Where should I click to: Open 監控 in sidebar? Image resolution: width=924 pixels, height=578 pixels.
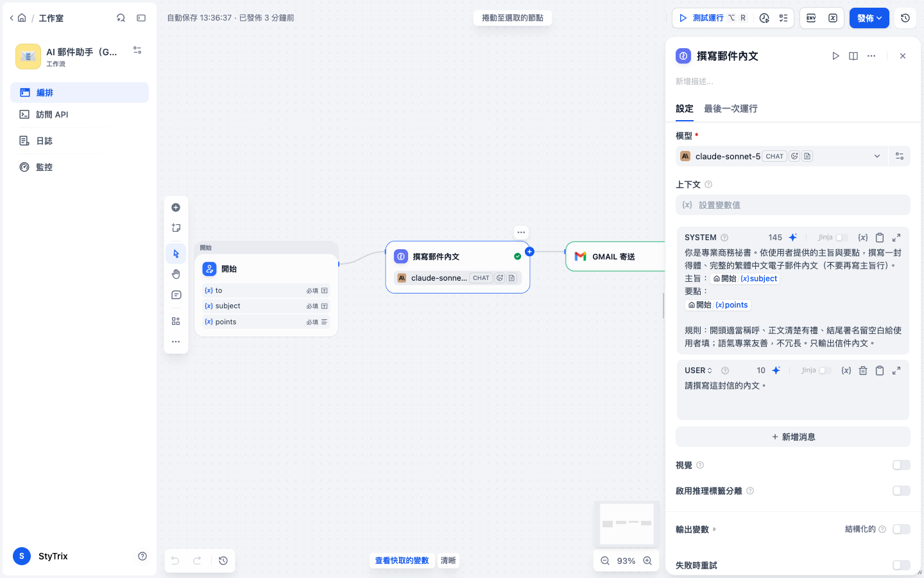click(x=80, y=167)
